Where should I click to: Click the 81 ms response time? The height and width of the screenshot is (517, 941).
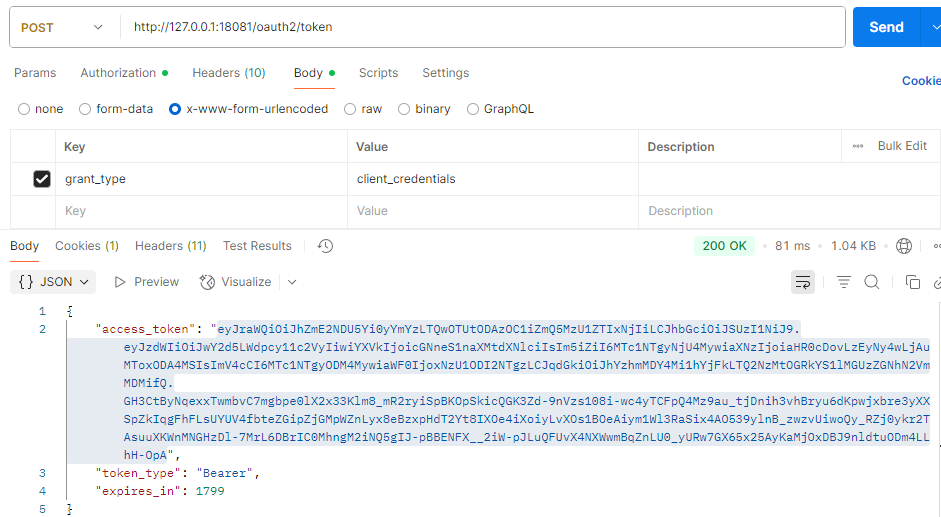tap(792, 246)
